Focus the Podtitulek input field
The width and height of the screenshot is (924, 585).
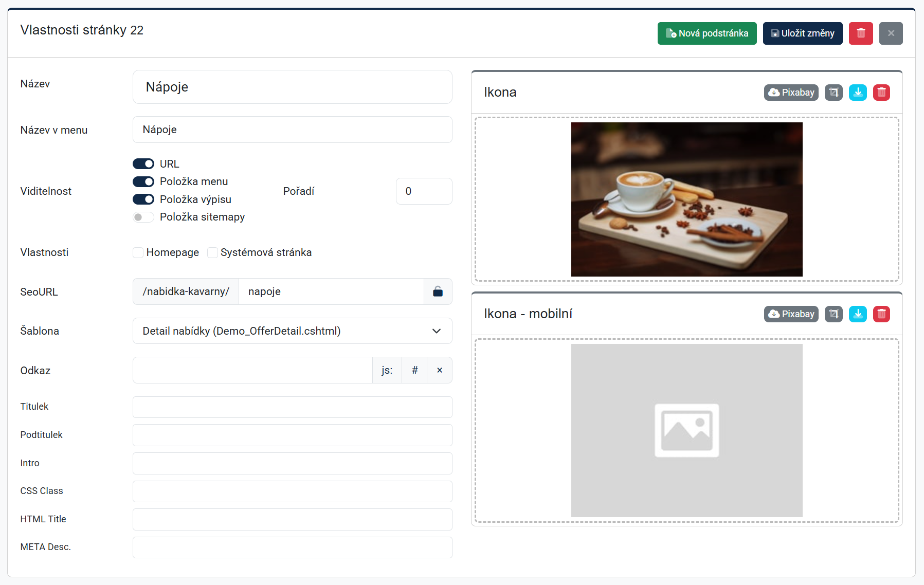(293, 435)
